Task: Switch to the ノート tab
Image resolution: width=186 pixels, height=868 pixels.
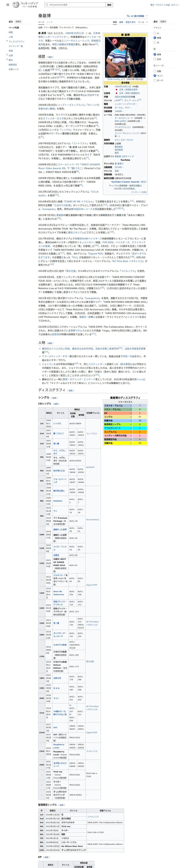Action: click(x=50, y=22)
